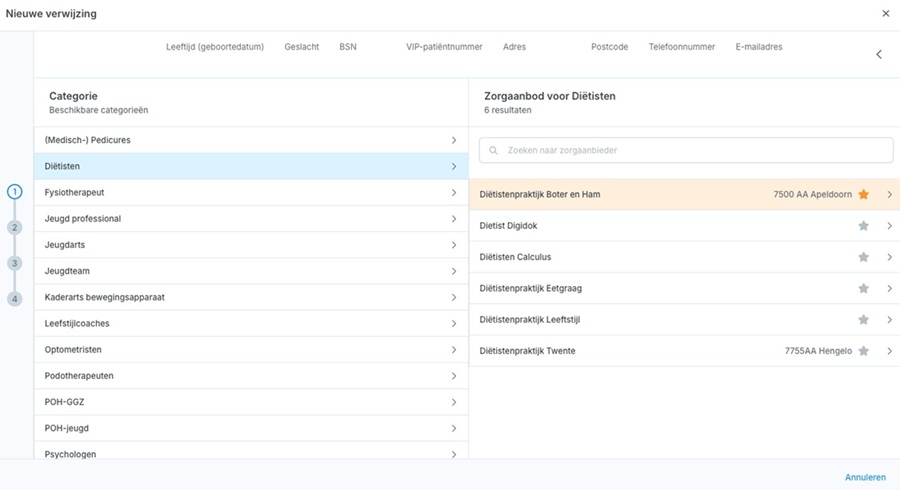Open the Leefstijlcoaches category
The image size is (900, 490).
pos(251,324)
